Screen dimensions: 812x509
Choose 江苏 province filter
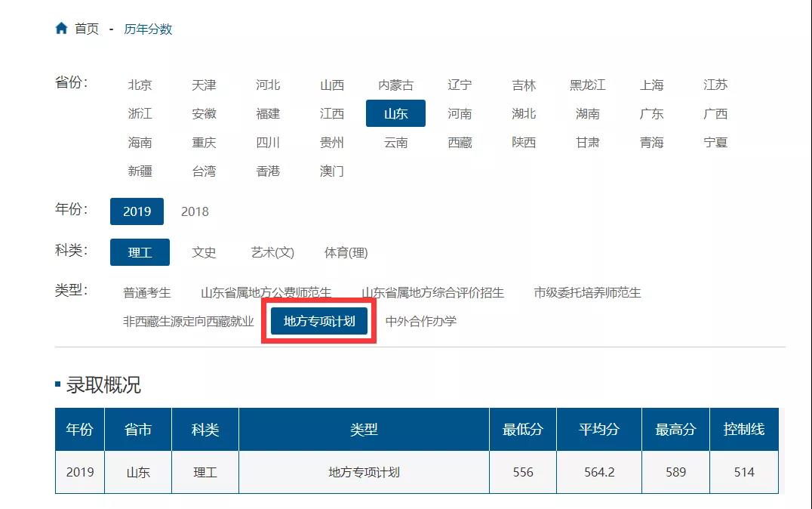click(715, 85)
